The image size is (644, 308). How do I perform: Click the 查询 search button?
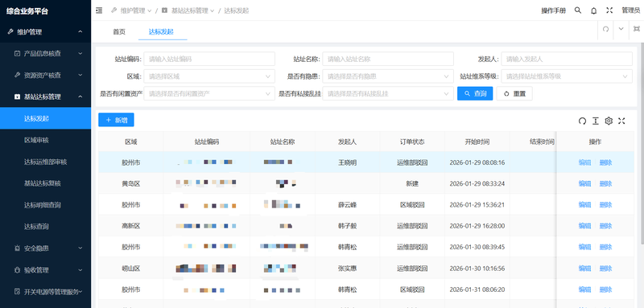point(475,93)
